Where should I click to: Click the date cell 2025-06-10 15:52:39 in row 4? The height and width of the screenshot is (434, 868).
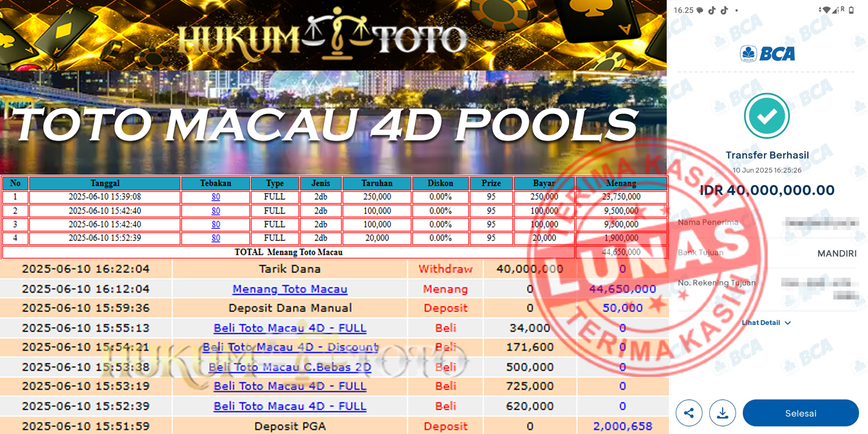point(105,238)
